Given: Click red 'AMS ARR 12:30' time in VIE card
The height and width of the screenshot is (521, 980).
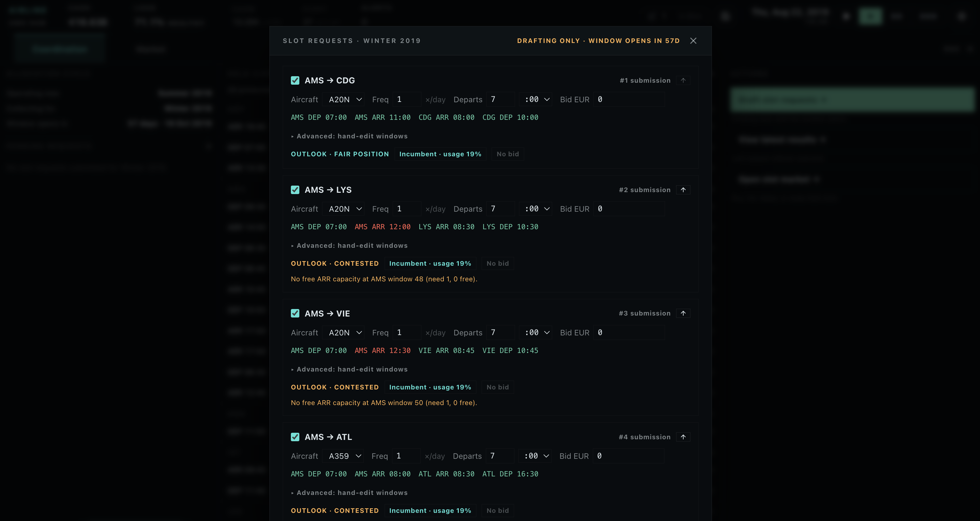Looking at the screenshot, I should point(382,350).
